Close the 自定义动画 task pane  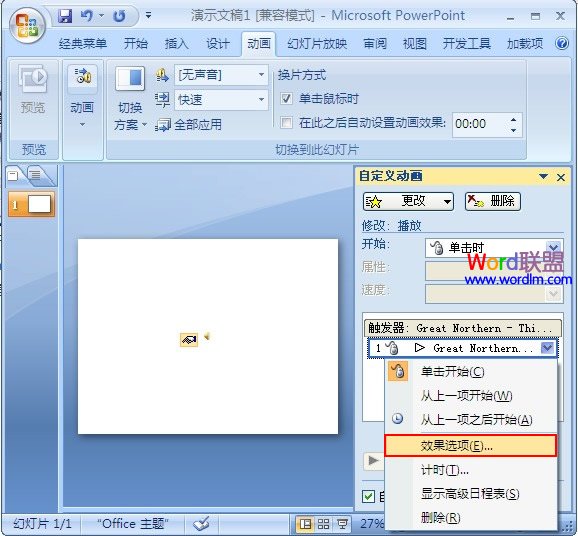tap(561, 177)
